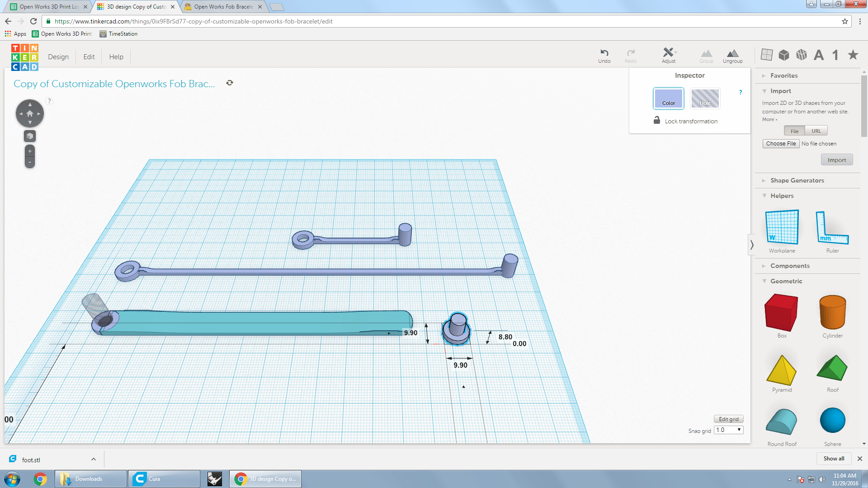This screenshot has height=488, width=868.
Task: Open the Color swatch picker
Action: (668, 98)
